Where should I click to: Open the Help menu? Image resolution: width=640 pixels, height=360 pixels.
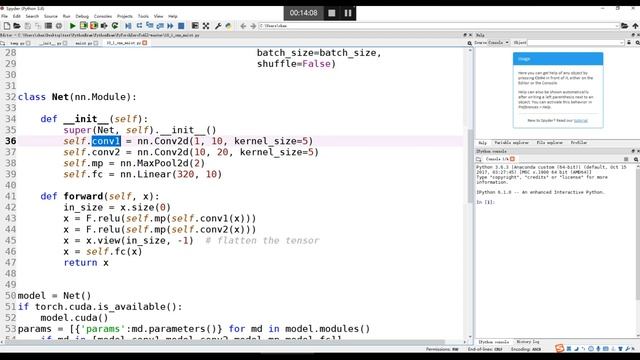(173, 16)
